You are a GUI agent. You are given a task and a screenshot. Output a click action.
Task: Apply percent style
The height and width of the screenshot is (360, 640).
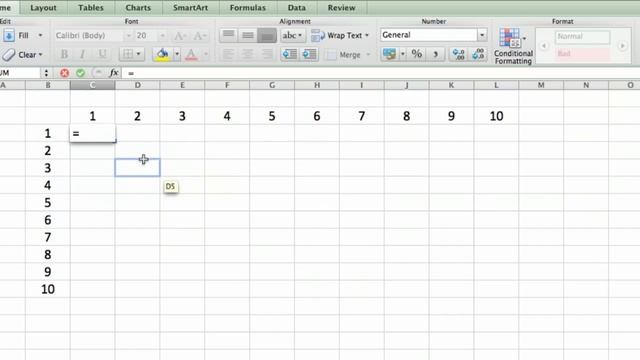416,54
